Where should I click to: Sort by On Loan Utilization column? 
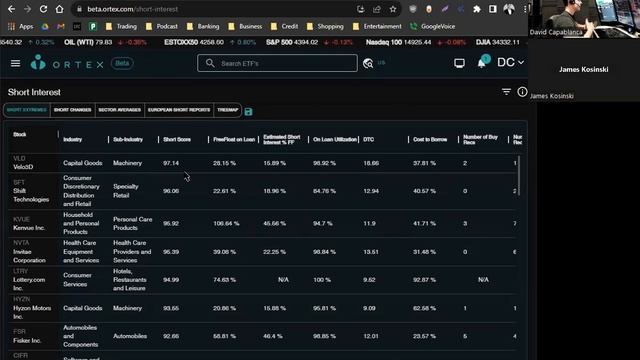335,140
